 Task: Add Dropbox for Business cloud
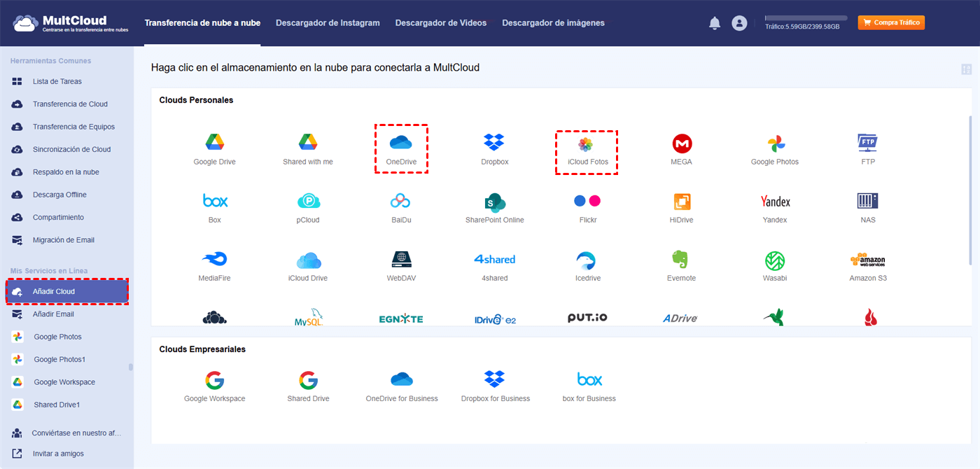tap(495, 379)
